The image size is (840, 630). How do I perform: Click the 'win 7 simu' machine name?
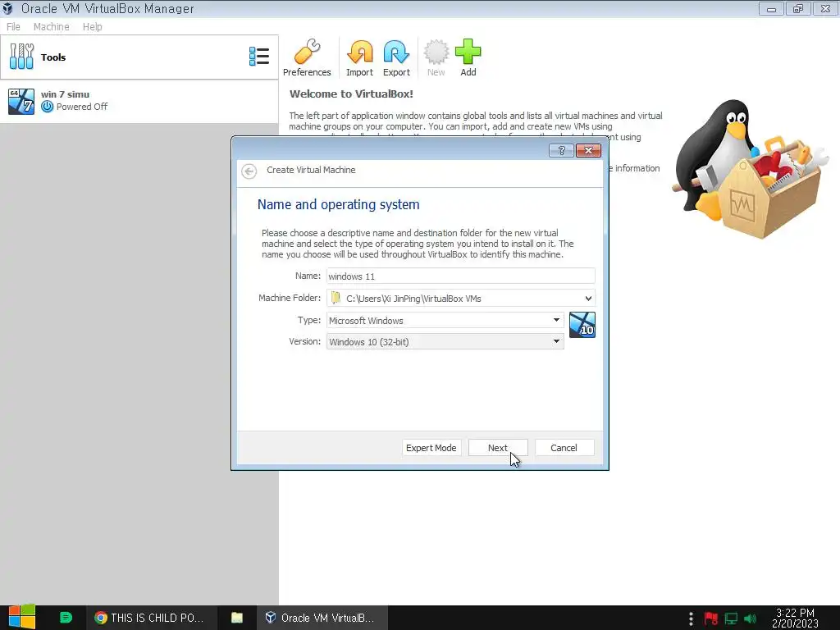tap(65, 94)
